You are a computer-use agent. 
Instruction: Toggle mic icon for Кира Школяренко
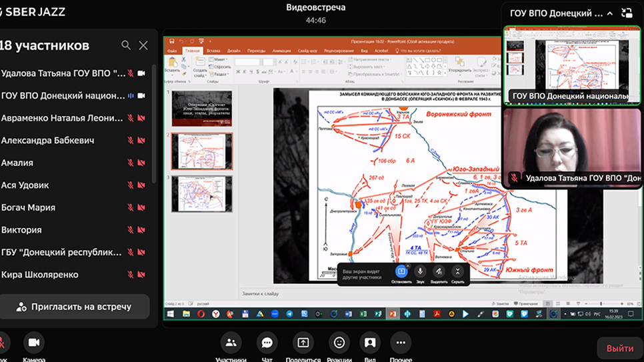[131, 275]
